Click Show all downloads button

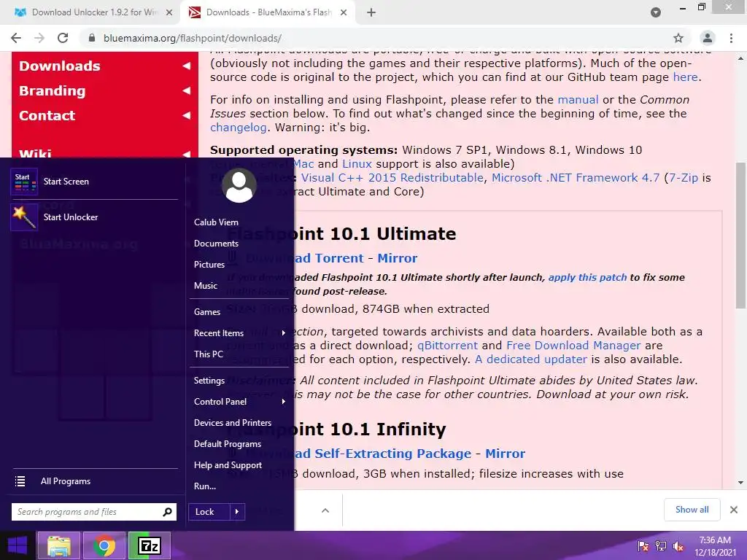click(x=692, y=510)
